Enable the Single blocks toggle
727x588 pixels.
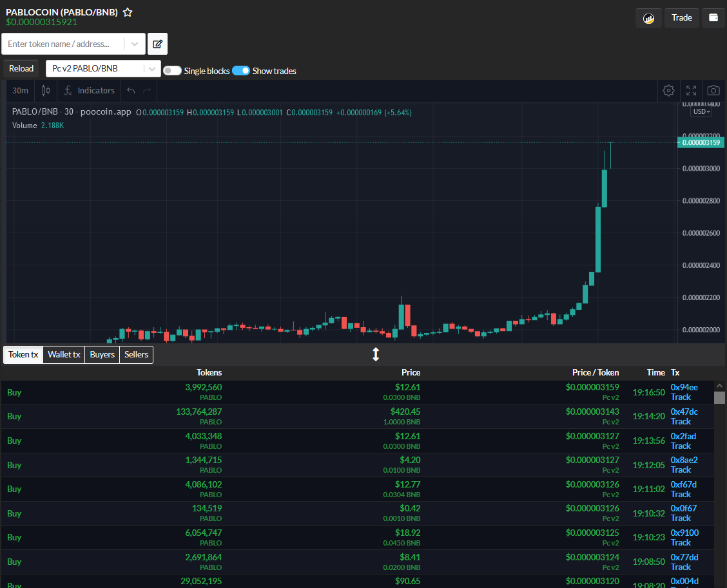point(172,71)
